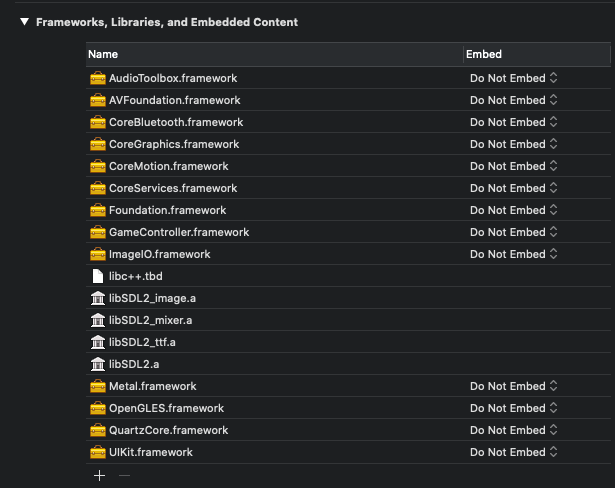The image size is (615, 488).
Task: Click the libc++.tbd document icon
Action: point(98,276)
